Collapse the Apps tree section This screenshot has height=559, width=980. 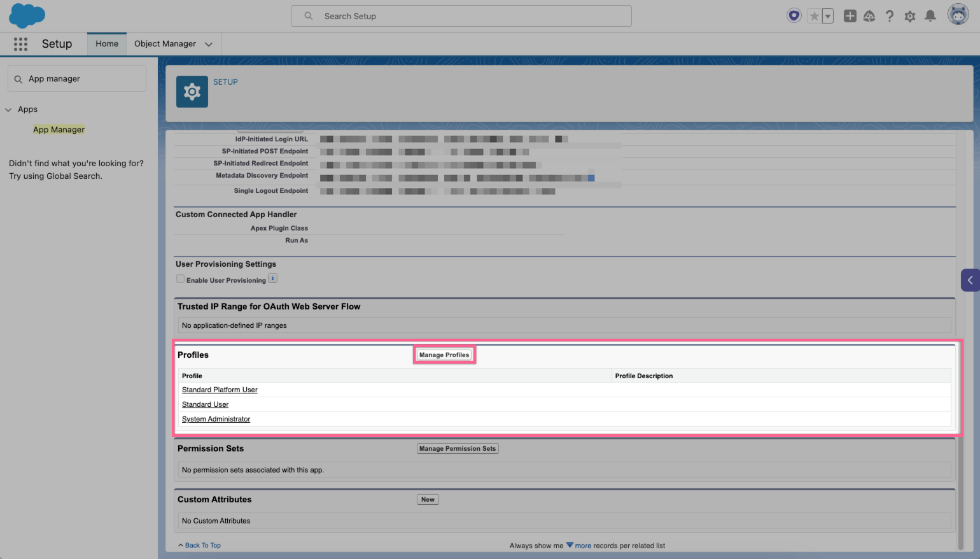pyautogui.click(x=8, y=109)
